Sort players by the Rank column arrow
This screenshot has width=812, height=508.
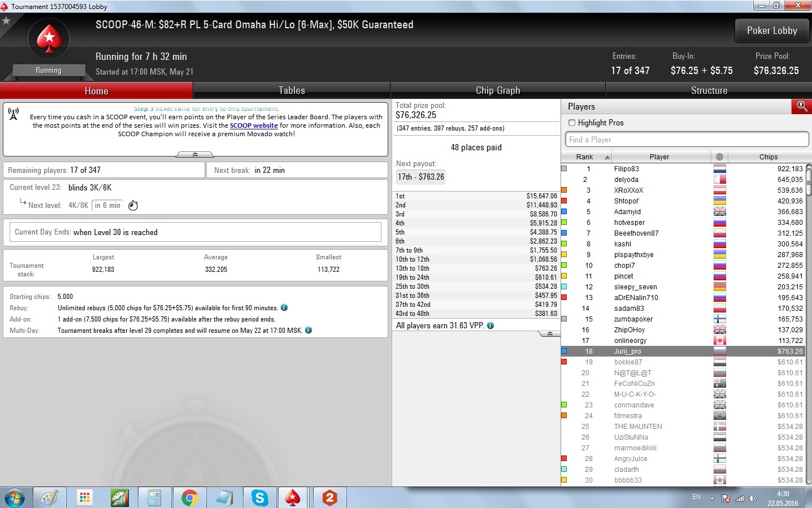point(607,157)
